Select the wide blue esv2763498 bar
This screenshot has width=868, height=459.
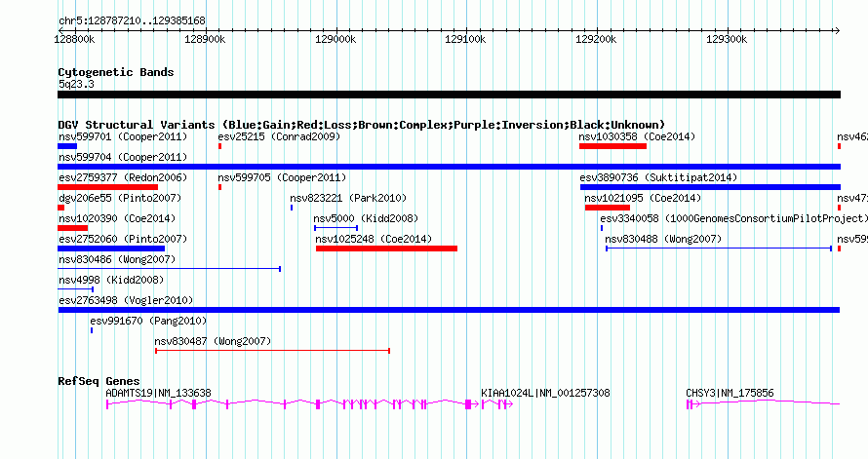pyautogui.click(x=449, y=310)
